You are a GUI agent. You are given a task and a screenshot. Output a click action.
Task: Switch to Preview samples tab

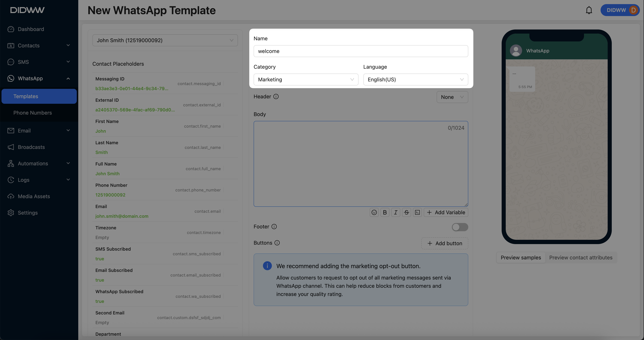click(520, 258)
